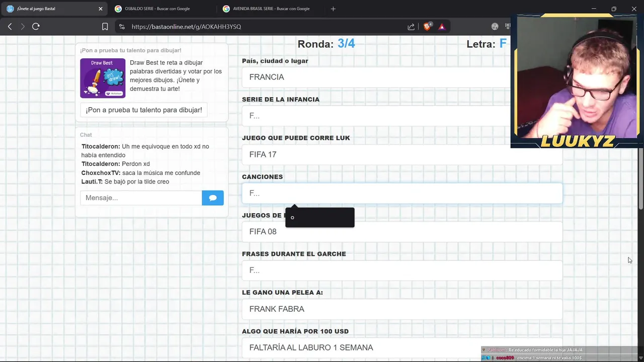Go back to the previous page
This screenshot has height=362, width=644.
pyautogui.click(x=10, y=27)
